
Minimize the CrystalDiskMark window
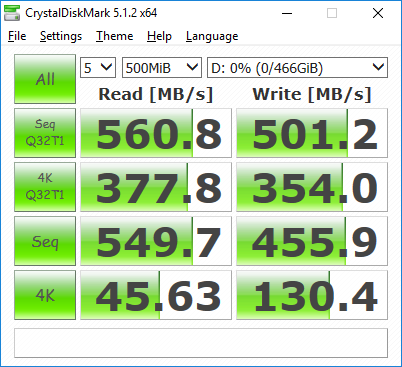point(287,13)
